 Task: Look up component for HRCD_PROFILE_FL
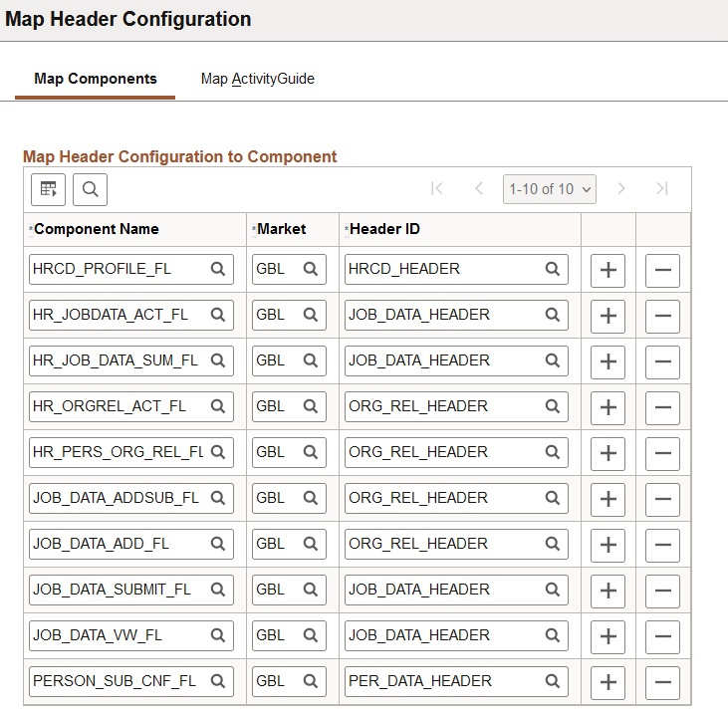218,269
